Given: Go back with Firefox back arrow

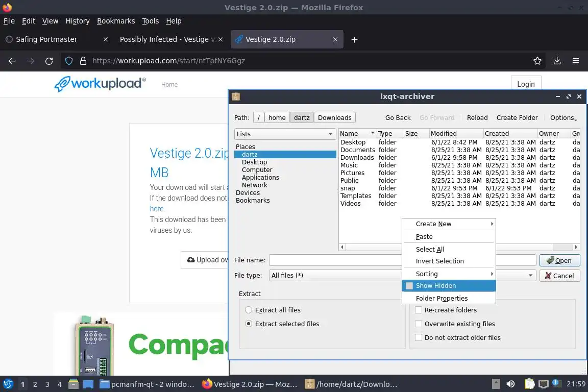Looking at the screenshot, I should point(12,61).
